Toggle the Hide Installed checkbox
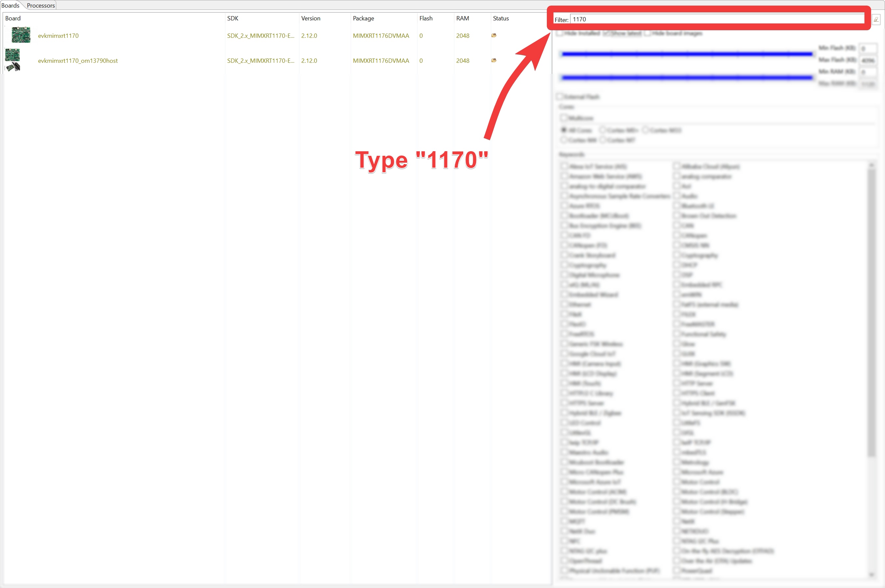The width and height of the screenshot is (885, 588). tap(560, 34)
